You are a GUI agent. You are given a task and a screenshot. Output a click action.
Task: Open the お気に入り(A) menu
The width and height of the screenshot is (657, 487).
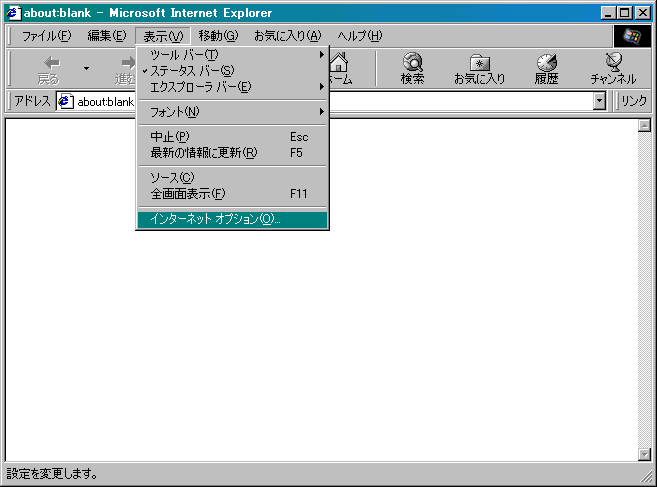click(x=287, y=36)
